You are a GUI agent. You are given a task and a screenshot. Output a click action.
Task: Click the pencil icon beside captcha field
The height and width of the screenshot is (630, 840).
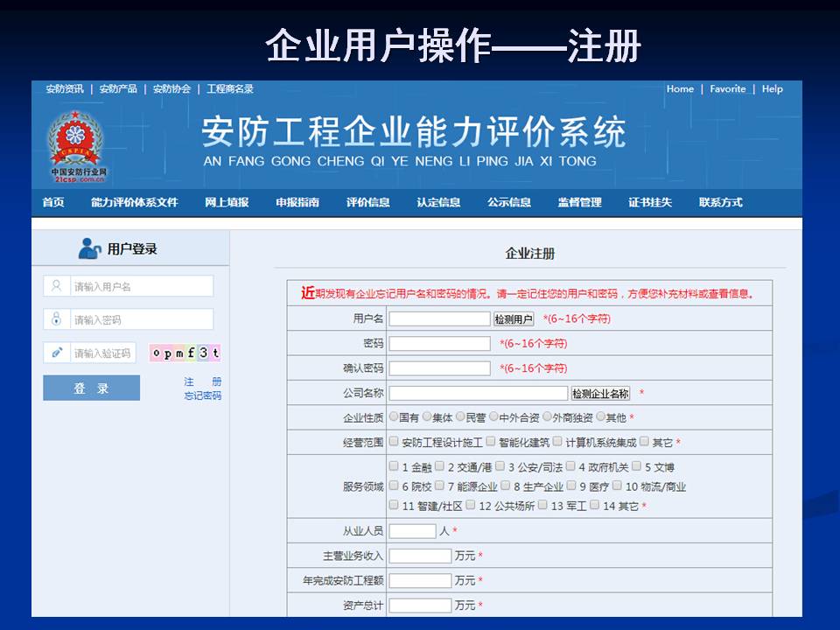click(56, 353)
